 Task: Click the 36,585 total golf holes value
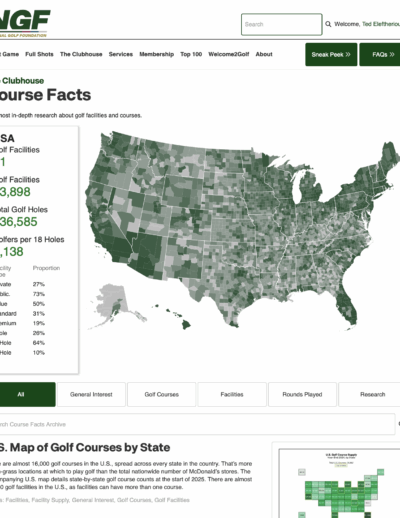[x=19, y=222]
